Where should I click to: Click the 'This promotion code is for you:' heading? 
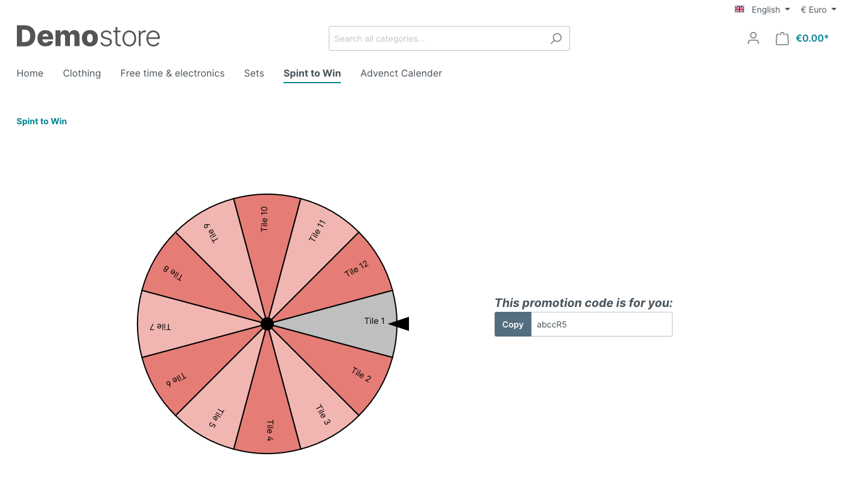coord(583,303)
